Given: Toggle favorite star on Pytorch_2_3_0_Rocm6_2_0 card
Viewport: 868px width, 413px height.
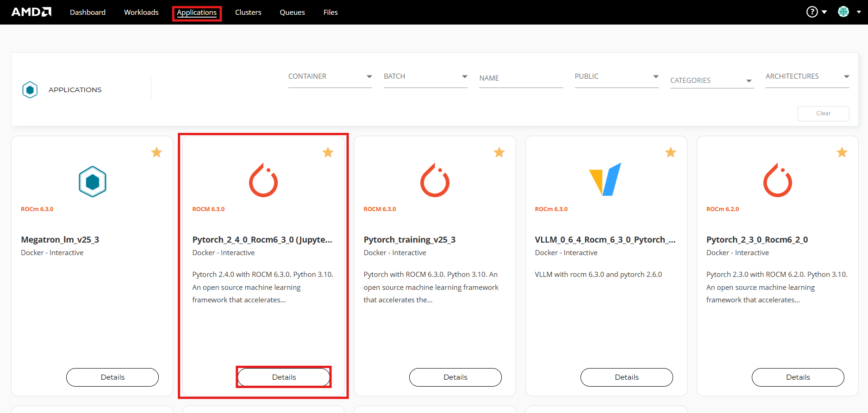Looking at the screenshot, I should coord(842,152).
